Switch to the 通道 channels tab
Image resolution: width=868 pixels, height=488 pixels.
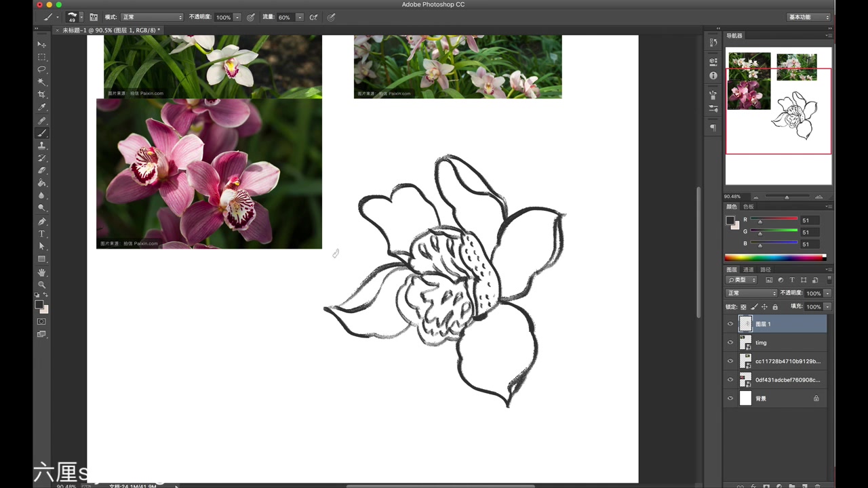[x=748, y=270]
